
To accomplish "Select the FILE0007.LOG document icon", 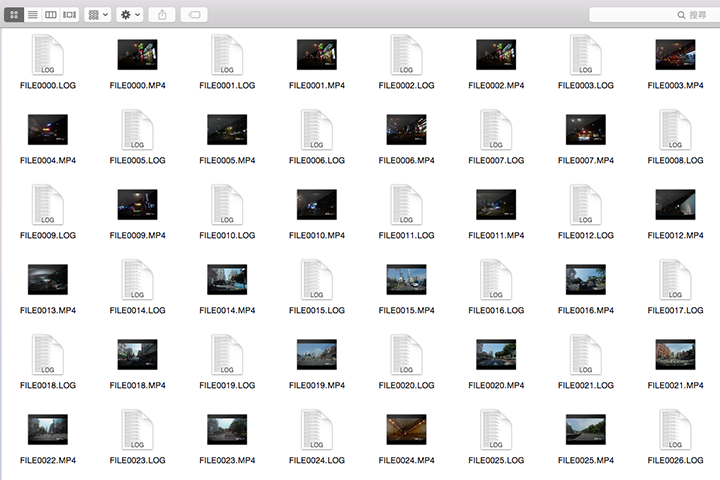I will tap(496, 130).
